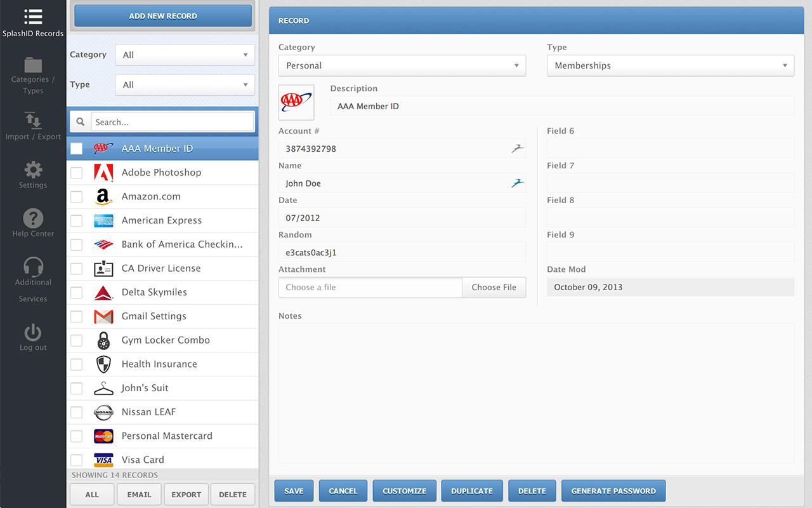
Task: Select the EXPORT tab at the bottom
Action: (x=186, y=494)
